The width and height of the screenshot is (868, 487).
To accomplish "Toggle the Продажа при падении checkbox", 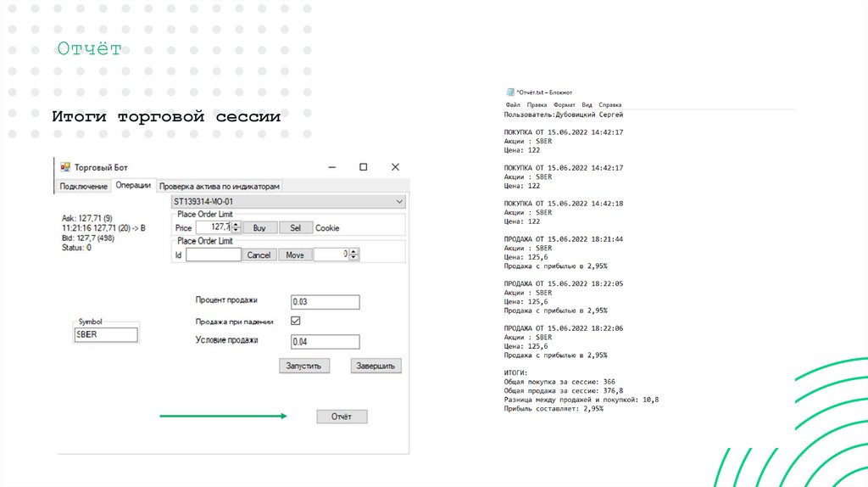I will (x=296, y=321).
